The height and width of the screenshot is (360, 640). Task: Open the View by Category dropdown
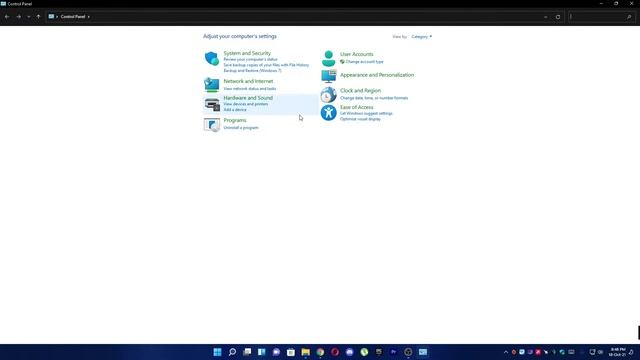click(422, 37)
